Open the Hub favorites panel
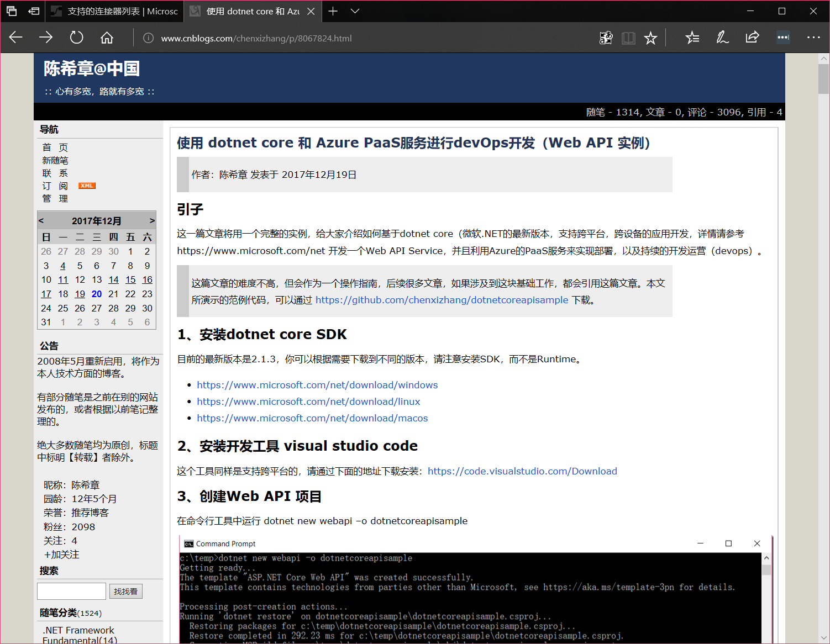The image size is (830, 644). 692,38
